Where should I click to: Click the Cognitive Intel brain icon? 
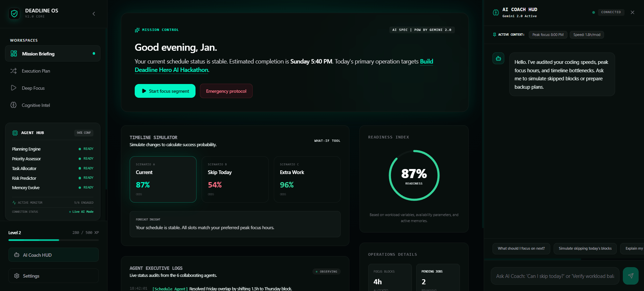[x=13, y=105]
